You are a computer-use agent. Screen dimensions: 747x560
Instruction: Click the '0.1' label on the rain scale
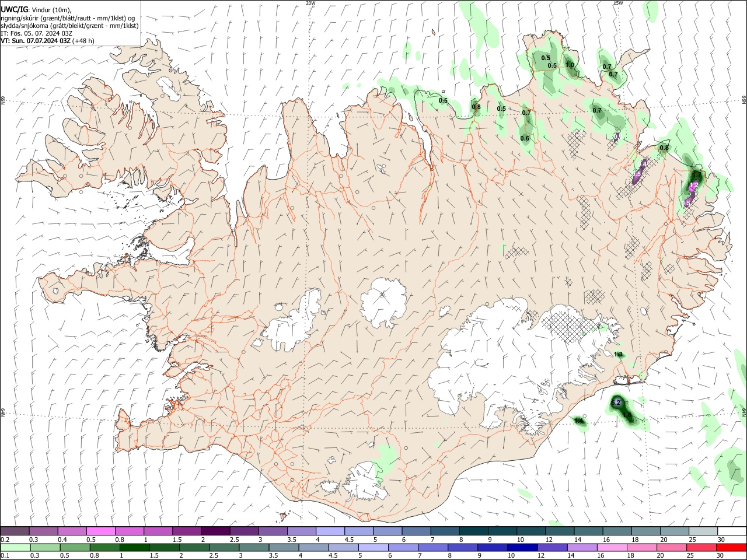[5, 556]
